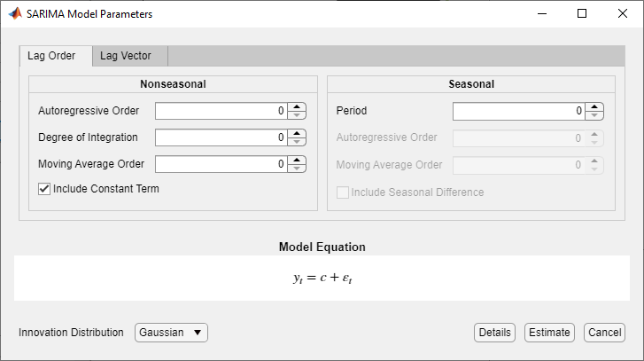Increment Degree of Integration spinner up
The width and height of the screenshot is (644, 361).
[x=297, y=133]
